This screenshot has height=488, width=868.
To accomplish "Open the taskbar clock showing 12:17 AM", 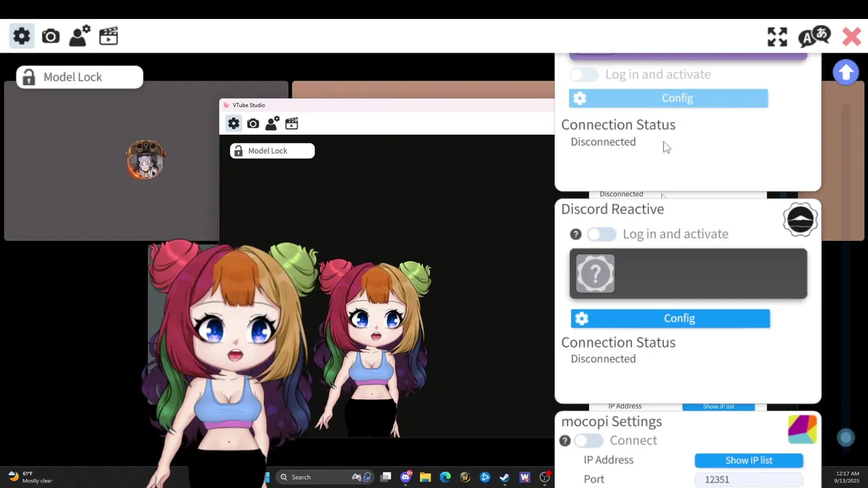I will [848, 477].
